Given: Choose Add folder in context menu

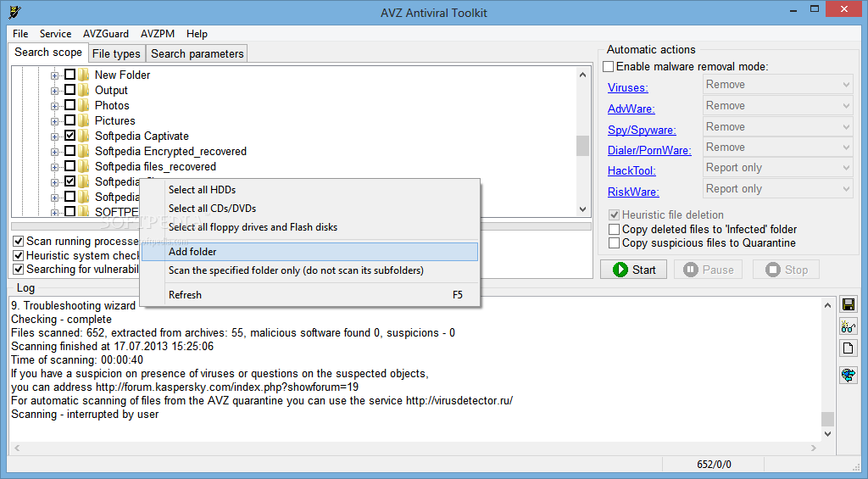Looking at the screenshot, I should [310, 252].
